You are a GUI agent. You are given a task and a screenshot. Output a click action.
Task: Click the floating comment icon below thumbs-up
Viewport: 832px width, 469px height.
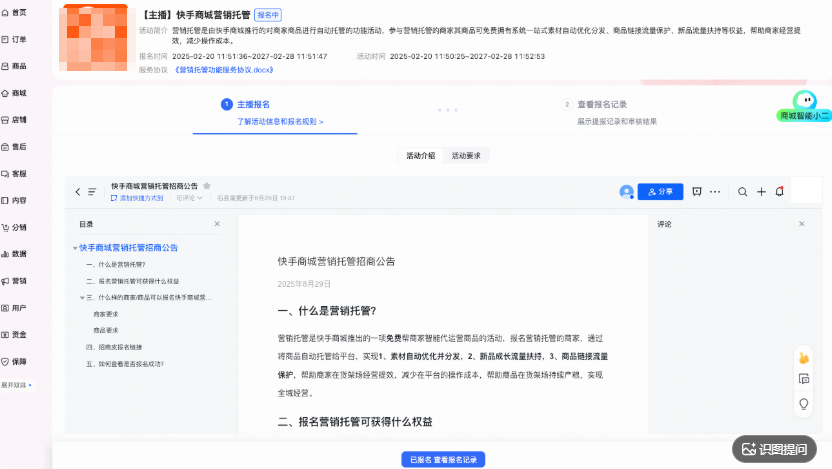point(804,379)
